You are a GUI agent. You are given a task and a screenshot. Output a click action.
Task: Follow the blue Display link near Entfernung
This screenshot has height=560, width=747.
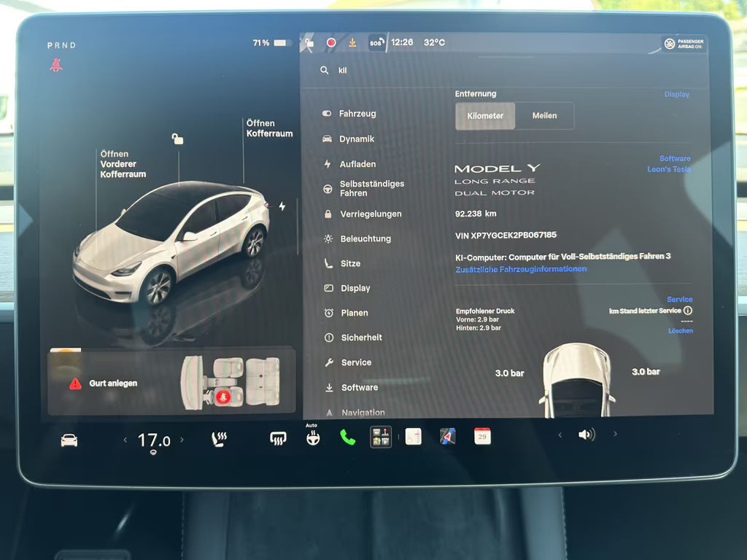tap(676, 95)
